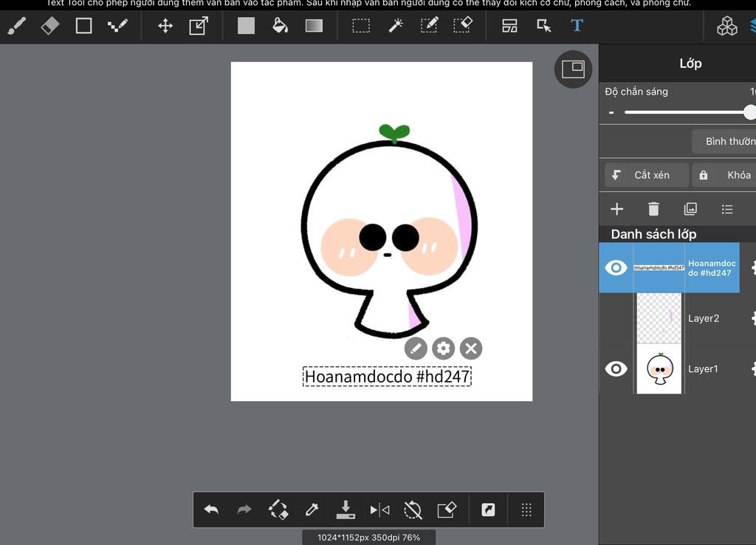The height and width of the screenshot is (545, 756).
Task: Toggle the Cắt xén clipping option
Action: click(647, 175)
